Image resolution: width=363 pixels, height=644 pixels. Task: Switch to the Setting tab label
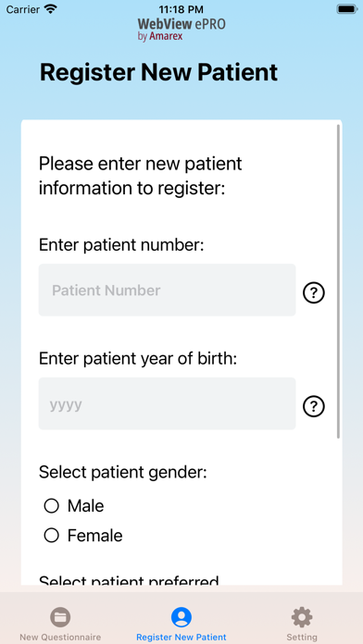tap(302, 638)
